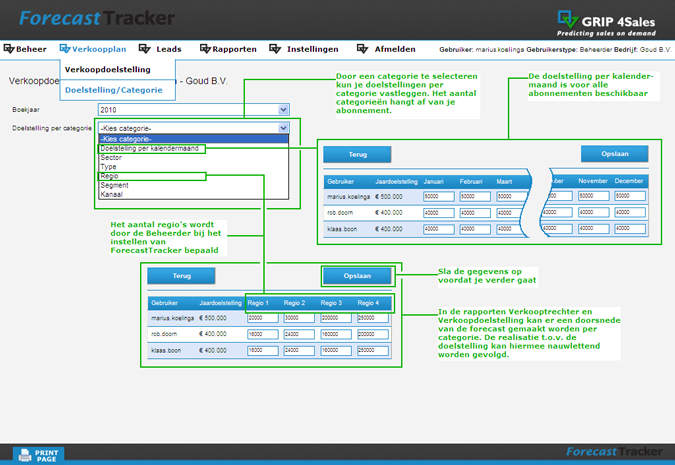Image resolution: width=675 pixels, height=465 pixels.
Task: Click December field for marius.koelinga
Action: pos(630,196)
